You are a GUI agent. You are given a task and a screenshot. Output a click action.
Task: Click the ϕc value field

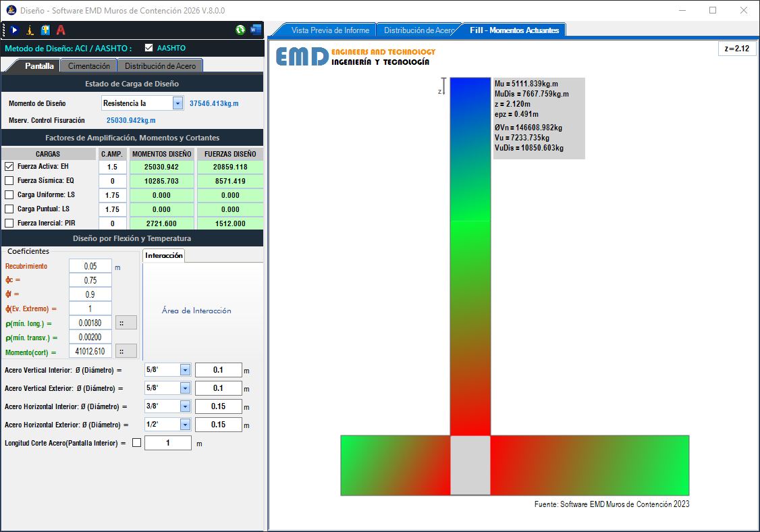(90, 280)
